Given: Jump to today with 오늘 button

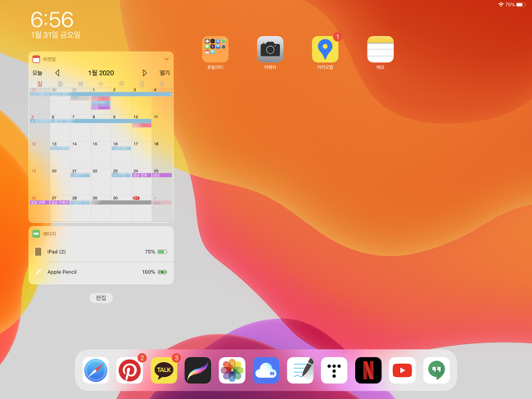Looking at the screenshot, I should pyautogui.click(x=37, y=73).
